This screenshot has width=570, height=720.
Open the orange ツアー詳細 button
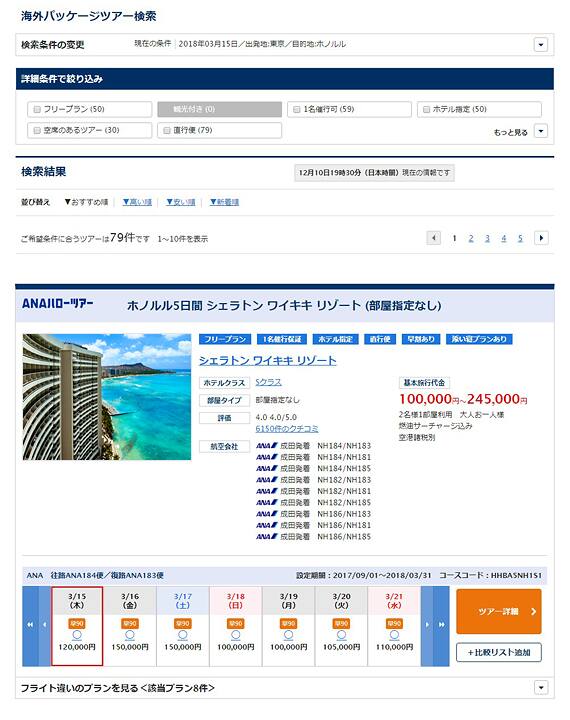click(x=499, y=612)
